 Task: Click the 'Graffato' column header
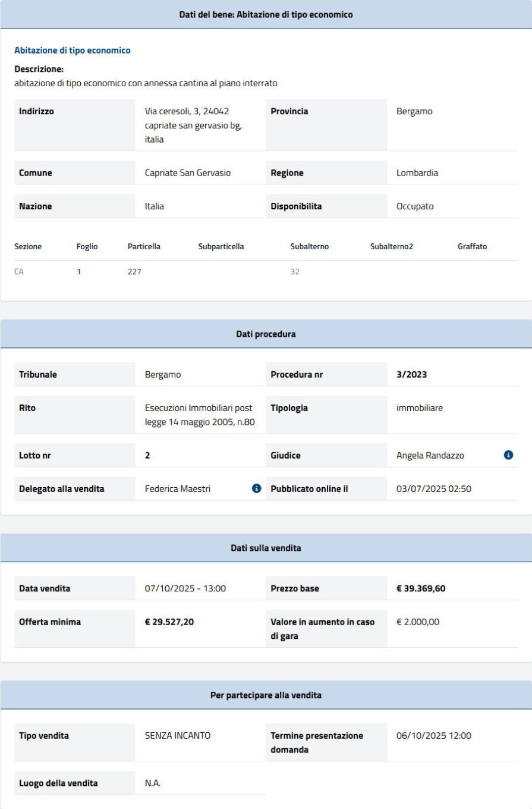click(473, 246)
